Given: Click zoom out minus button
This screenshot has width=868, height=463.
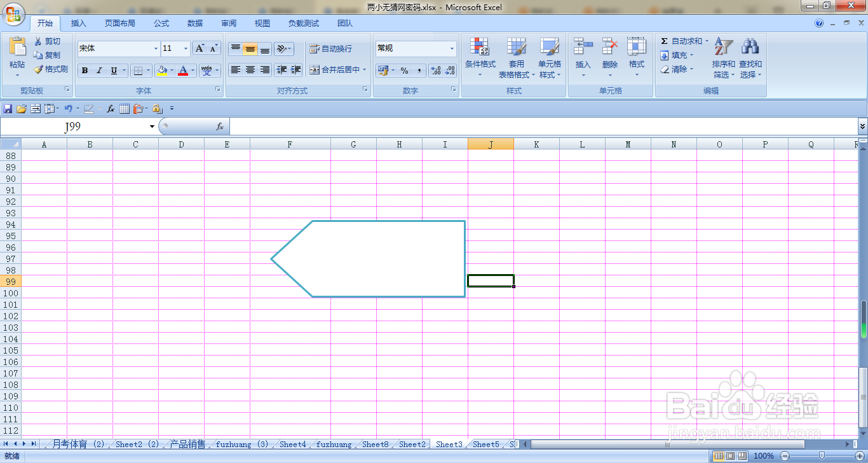Looking at the screenshot, I should click(785, 455).
